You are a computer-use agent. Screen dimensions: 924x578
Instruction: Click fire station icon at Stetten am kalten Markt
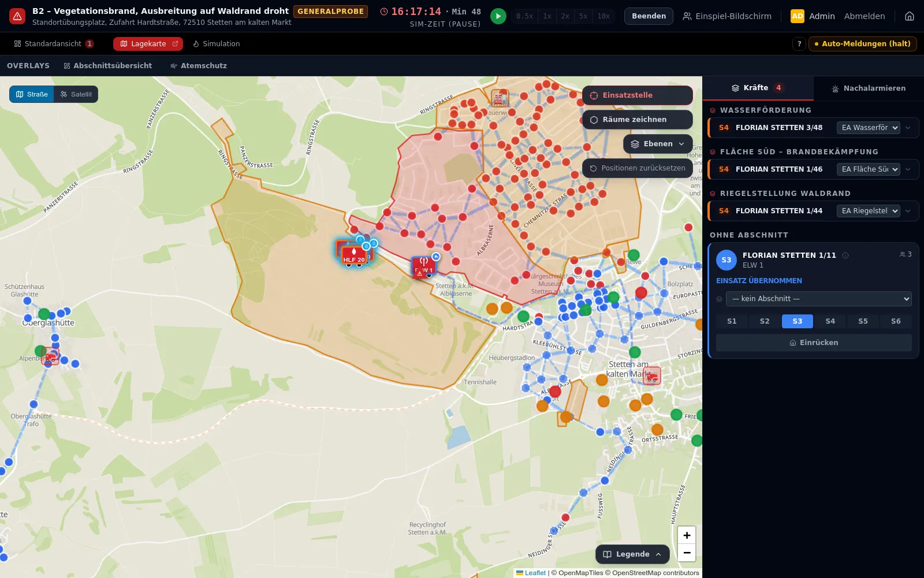[x=652, y=376]
